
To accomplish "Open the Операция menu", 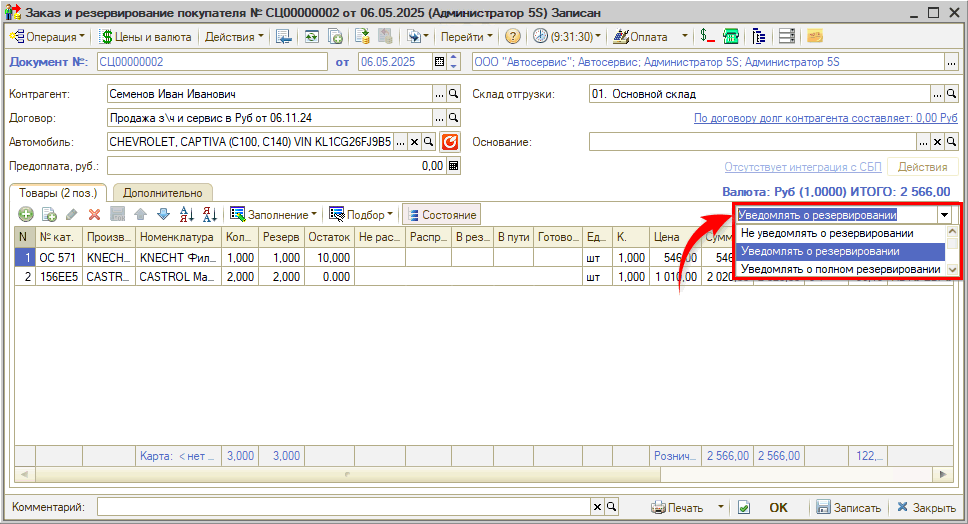I will tap(47, 36).
